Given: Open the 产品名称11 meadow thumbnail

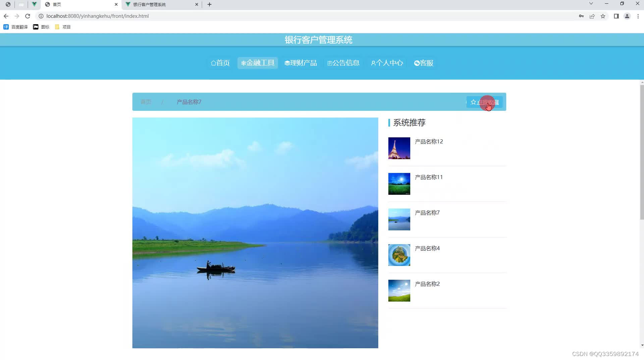Looking at the screenshot, I should pos(399,184).
